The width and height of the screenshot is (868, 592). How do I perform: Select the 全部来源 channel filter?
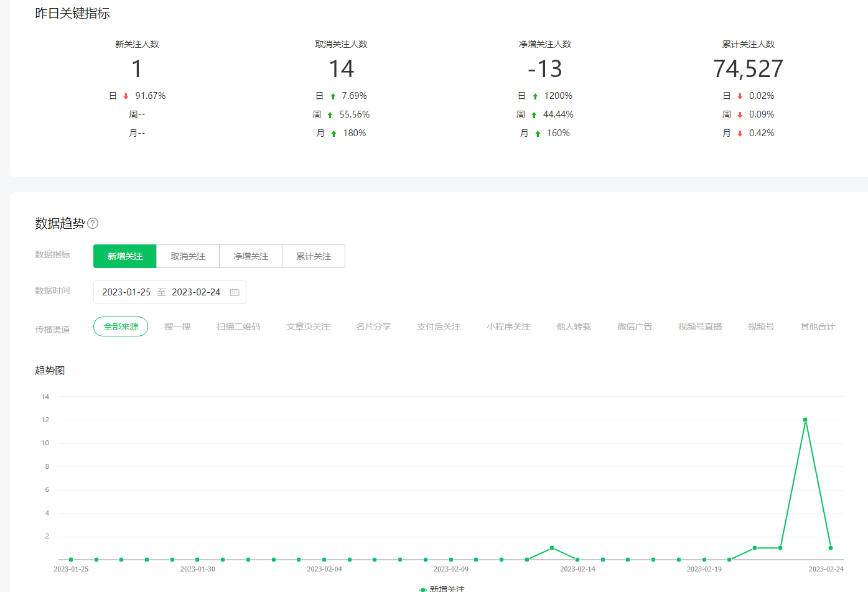point(121,326)
